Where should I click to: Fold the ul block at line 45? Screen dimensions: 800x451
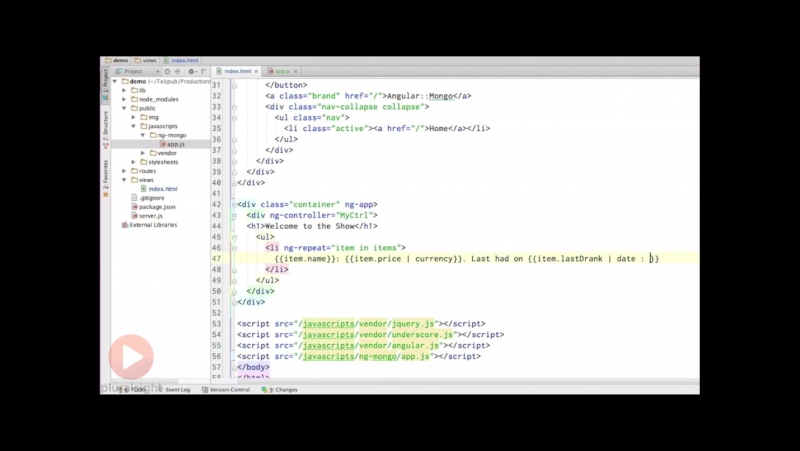[x=234, y=237]
